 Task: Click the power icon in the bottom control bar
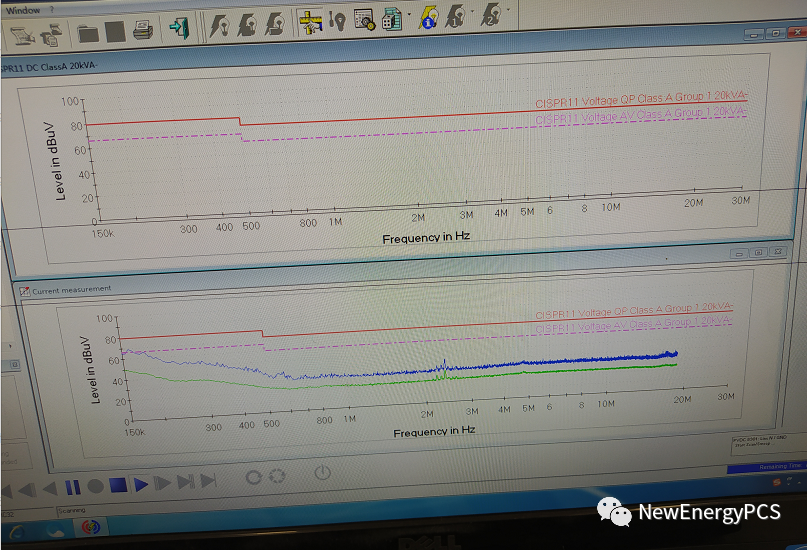[x=322, y=473]
